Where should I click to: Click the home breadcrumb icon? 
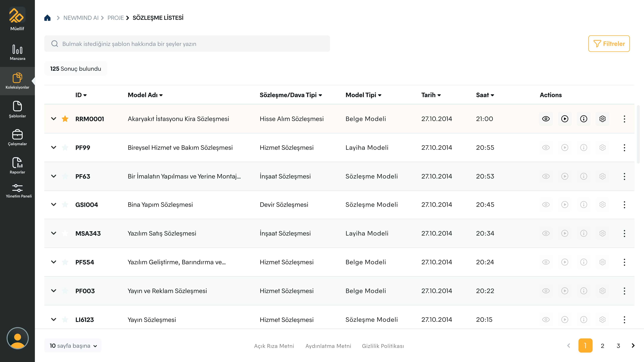47,18
